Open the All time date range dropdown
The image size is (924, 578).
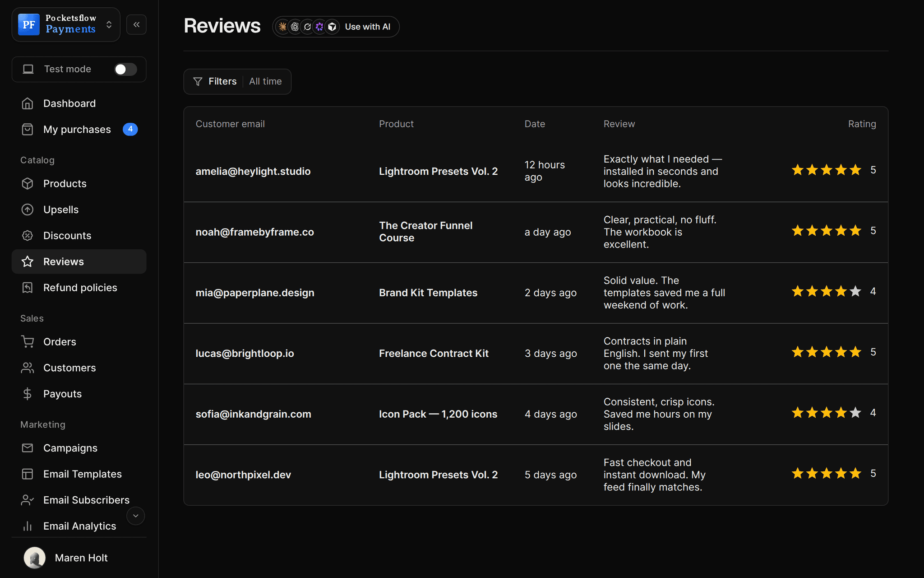click(x=265, y=82)
